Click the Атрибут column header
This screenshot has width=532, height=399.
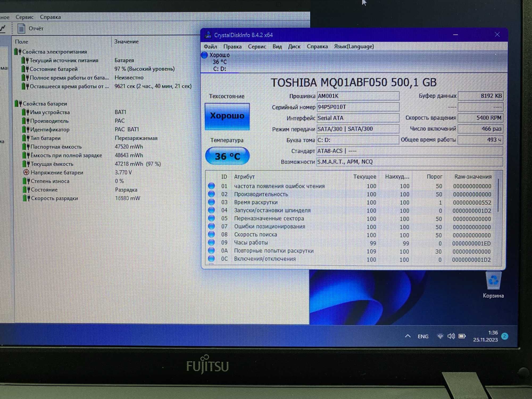point(244,177)
